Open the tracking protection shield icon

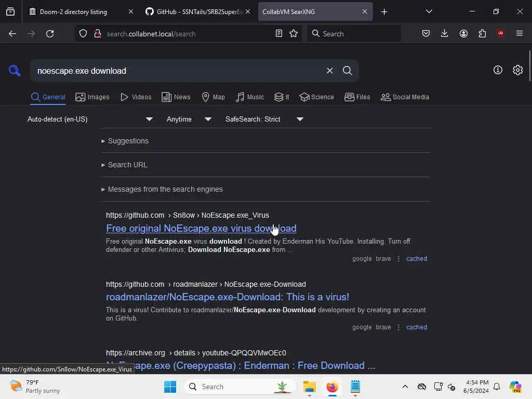pyautogui.click(x=83, y=34)
